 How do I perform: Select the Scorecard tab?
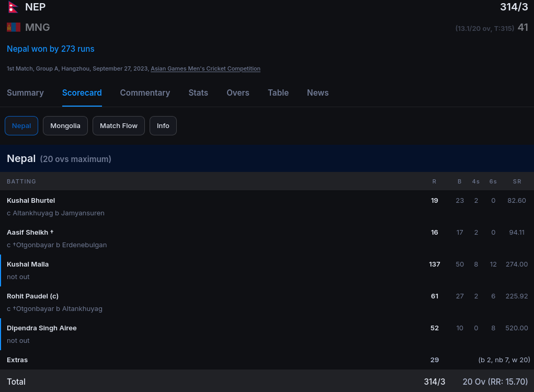pyautogui.click(x=82, y=93)
